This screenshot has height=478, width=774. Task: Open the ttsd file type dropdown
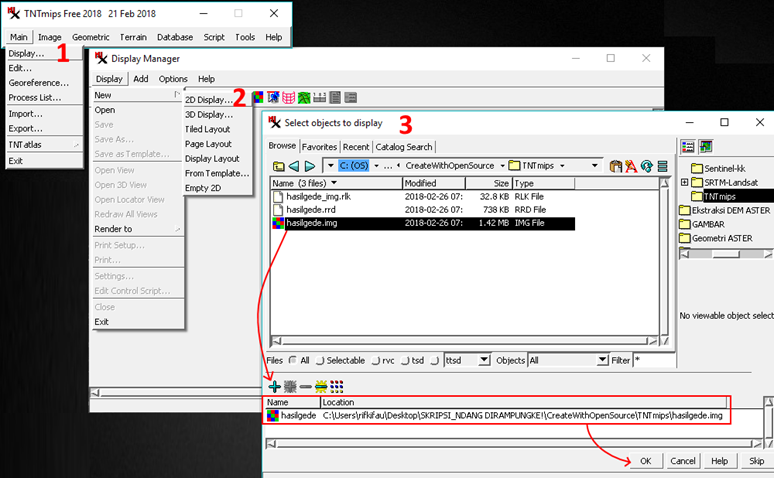(485, 360)
